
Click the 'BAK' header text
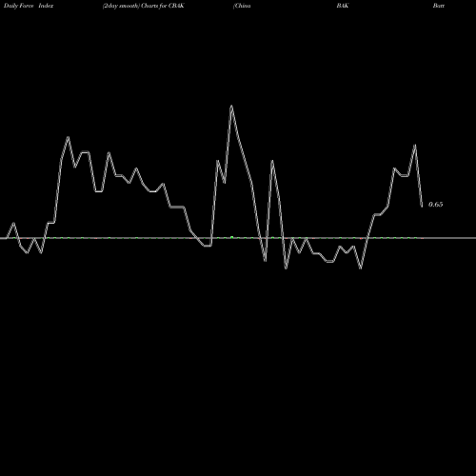click(x=343, y=6)
